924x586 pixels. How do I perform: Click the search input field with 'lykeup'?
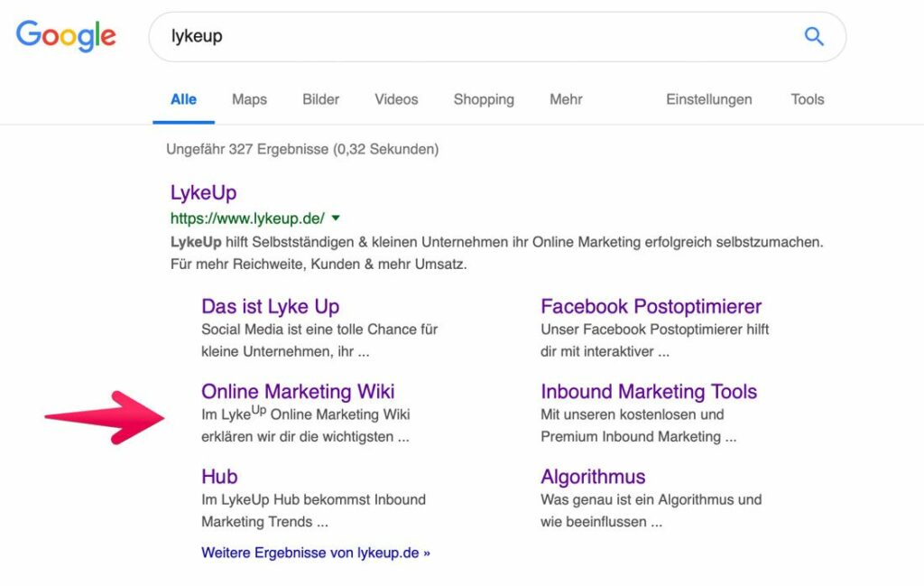tap(361, 36)
